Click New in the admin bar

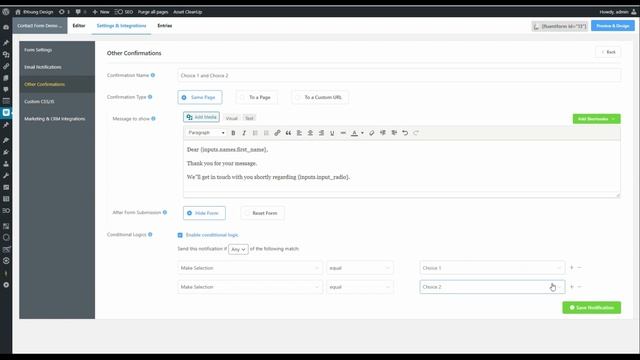click(101, 12)
